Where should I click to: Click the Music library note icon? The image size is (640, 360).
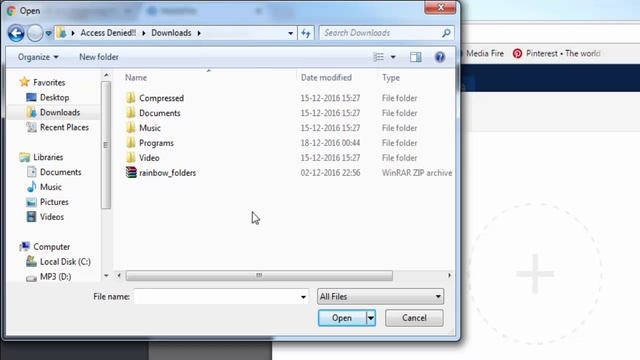point(31,187)
